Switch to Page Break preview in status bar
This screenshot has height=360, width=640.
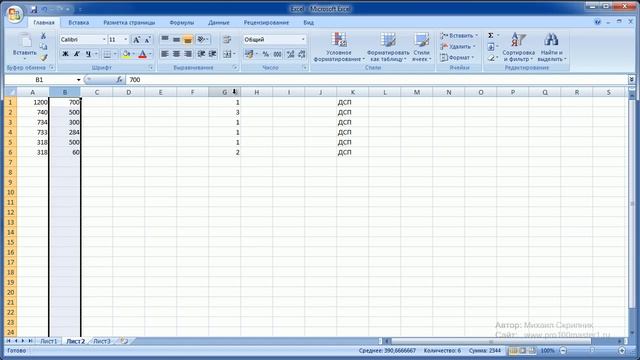(532, 351)
